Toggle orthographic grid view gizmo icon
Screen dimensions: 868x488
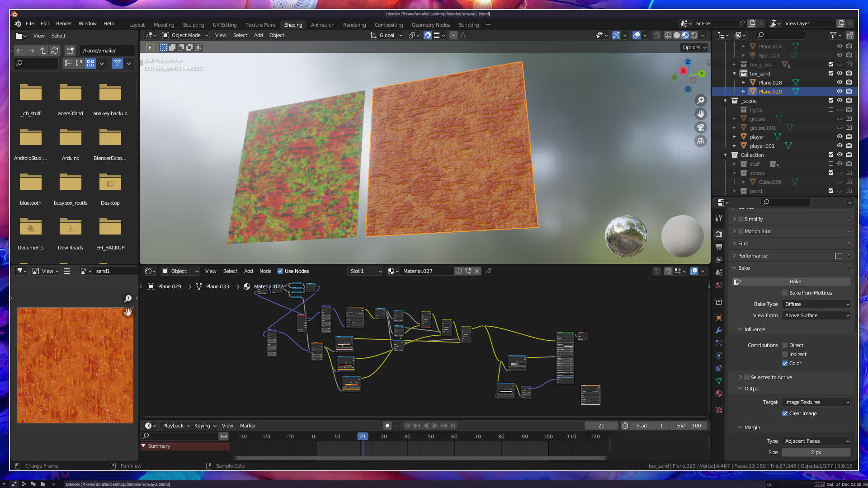(701, 141)
